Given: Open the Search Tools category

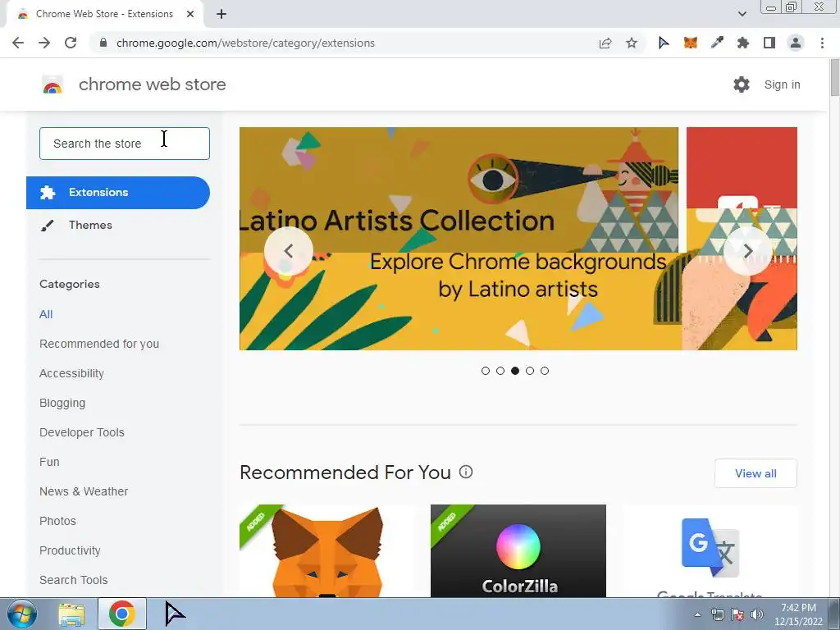Looking at the screenshot, I should (x=73, y=580).
